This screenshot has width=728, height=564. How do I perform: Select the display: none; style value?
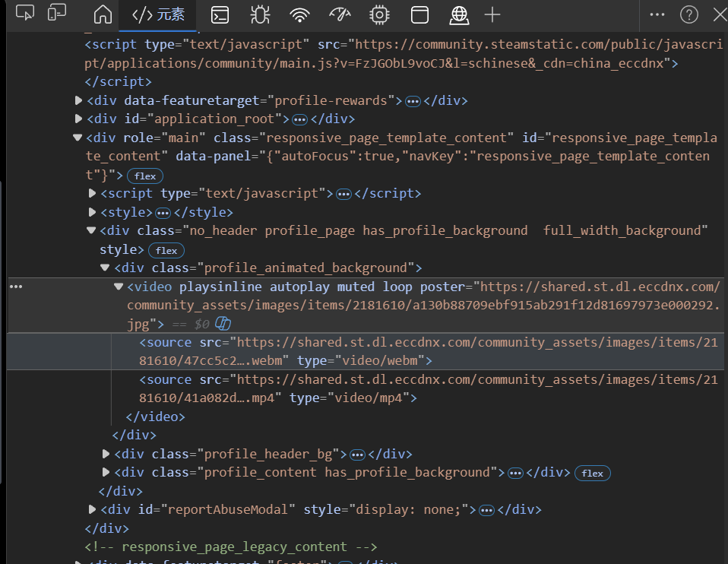408,509
